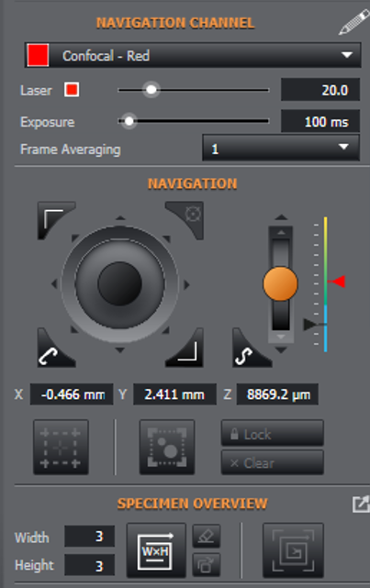Open the Confocal - Red channel dropdown
Image resolution: width=370 pixels, height=588 pixels.
(x=193, y=55)
